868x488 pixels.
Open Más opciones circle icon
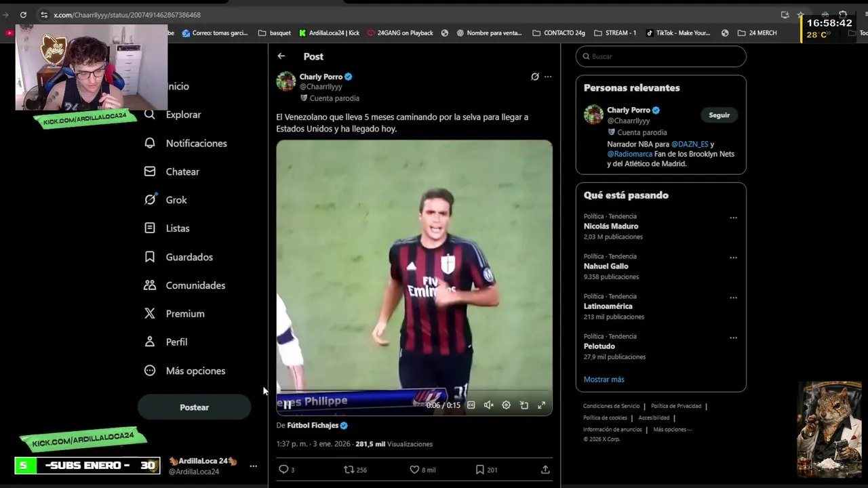pos(150,371)
